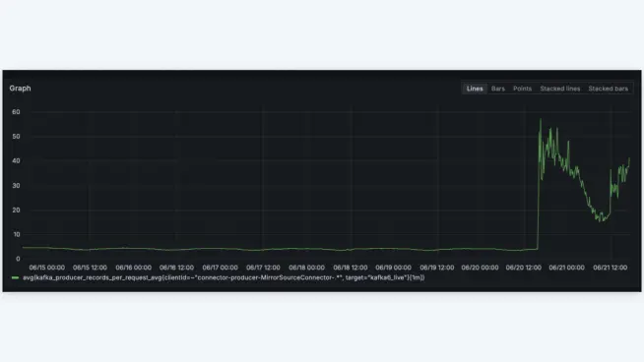The height and width of the screenshot is (362, 644).
Task: Click the 06/17 00:00 x-axis label
Action: point(221,268)
